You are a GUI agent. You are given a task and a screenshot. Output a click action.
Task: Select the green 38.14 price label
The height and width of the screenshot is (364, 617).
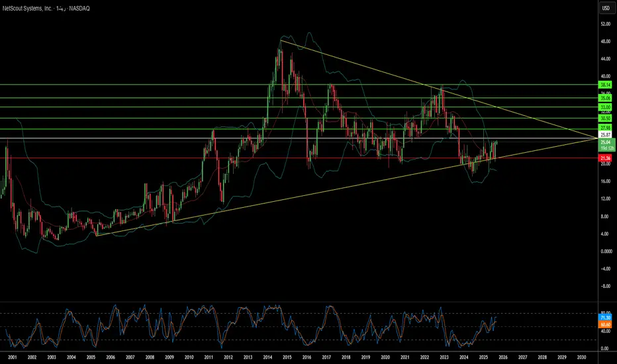click(605, 85)
